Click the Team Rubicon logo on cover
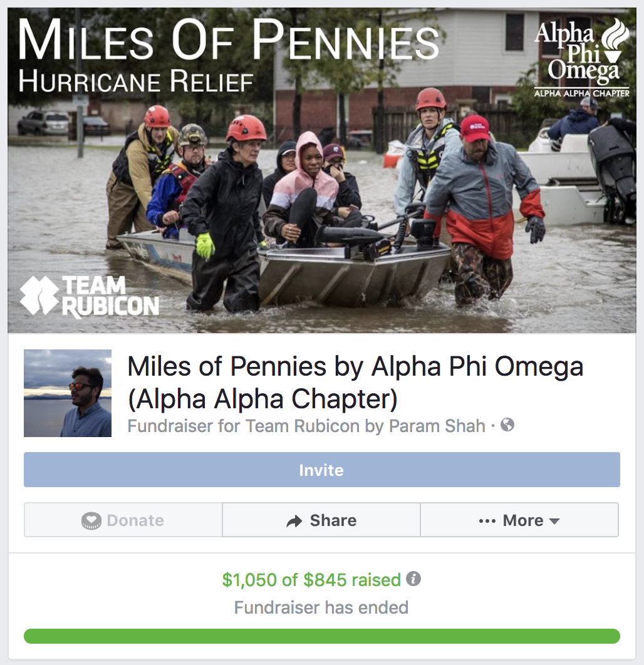This screenshot has height=665, width=644. click(x=90, y=296)
